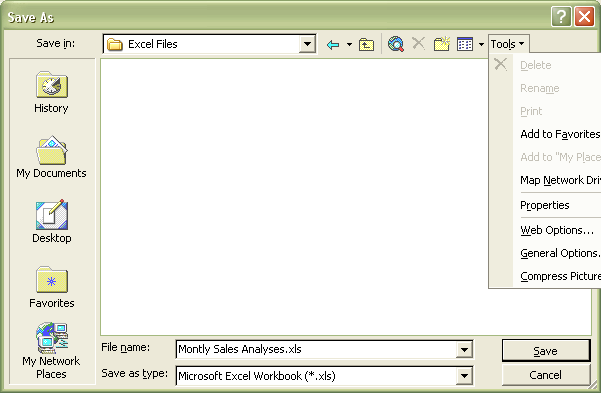Click the Cancel button
Image resolution: width=601 pixels, height=393 pixels.
(x=546, y=375)
